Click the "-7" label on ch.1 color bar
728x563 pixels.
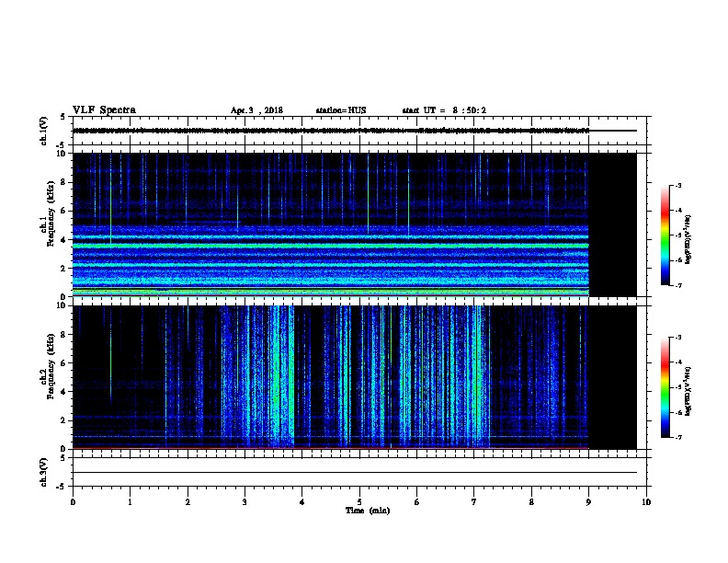(x=678, y=285)
